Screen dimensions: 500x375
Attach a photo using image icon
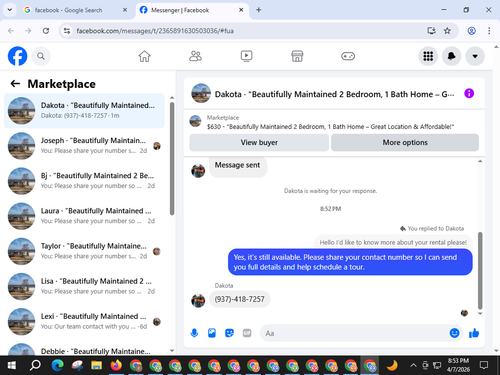(212, 333)
